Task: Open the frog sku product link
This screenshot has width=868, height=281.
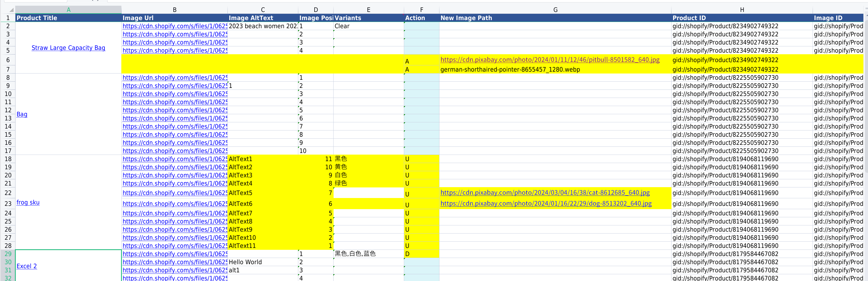Action: pyautogui.click(x=28, y=202)
